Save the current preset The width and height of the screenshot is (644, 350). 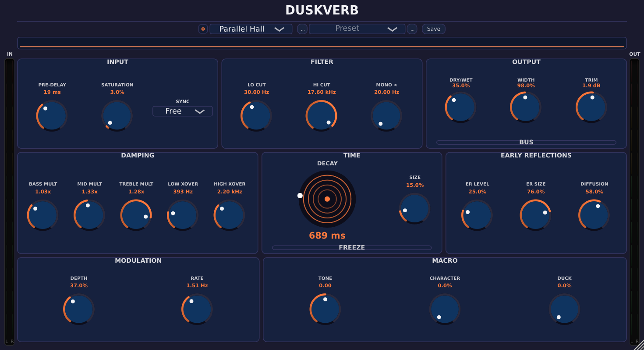tap(434, 29)
